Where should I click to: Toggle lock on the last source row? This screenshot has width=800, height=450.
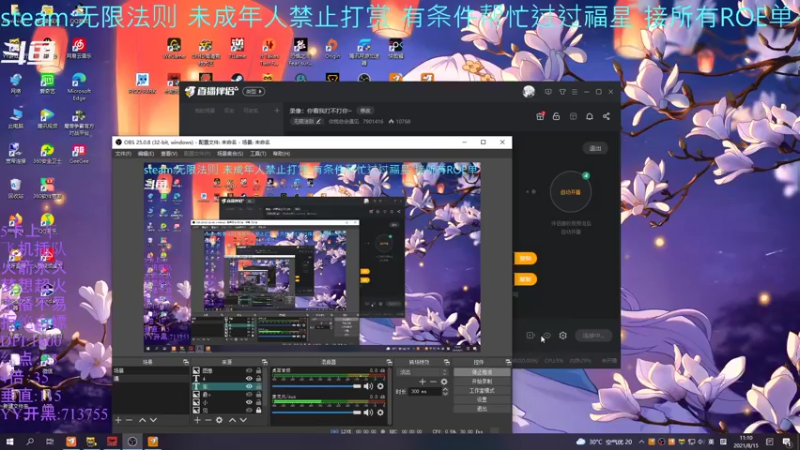pos(259,410)
